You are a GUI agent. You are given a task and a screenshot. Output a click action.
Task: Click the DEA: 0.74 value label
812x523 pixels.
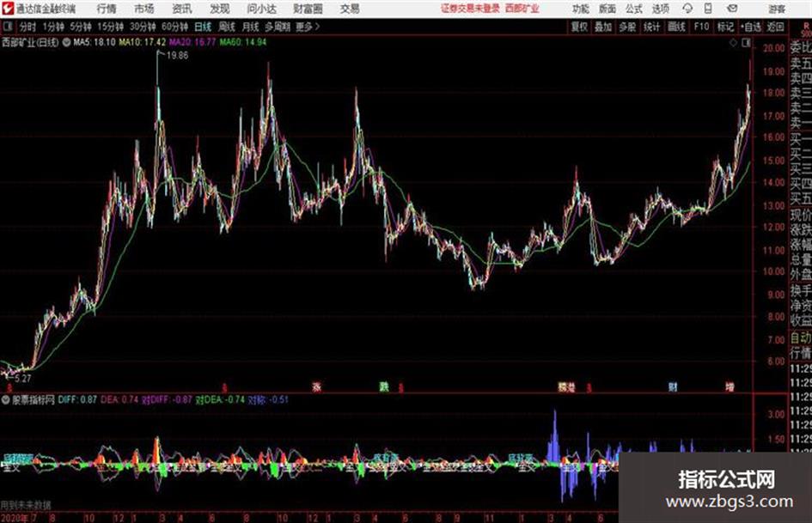point(119,399)
